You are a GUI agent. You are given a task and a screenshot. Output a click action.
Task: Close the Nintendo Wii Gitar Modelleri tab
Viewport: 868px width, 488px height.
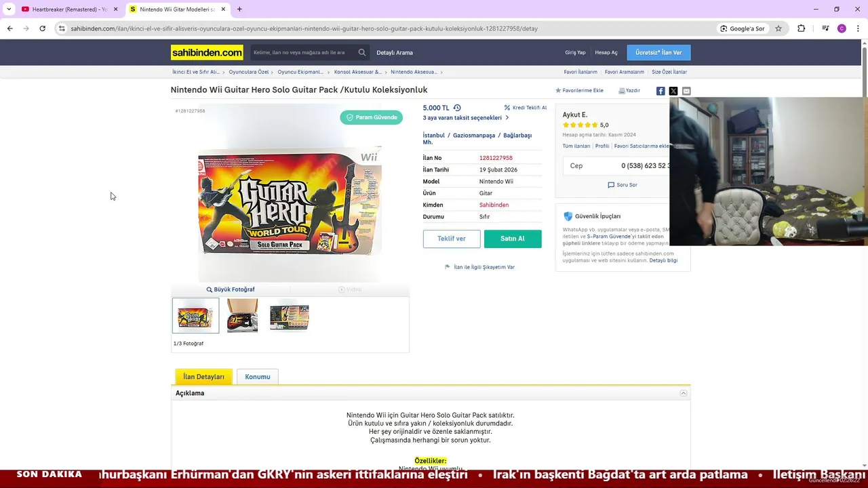pyautogui.click(x=223, y=9)
